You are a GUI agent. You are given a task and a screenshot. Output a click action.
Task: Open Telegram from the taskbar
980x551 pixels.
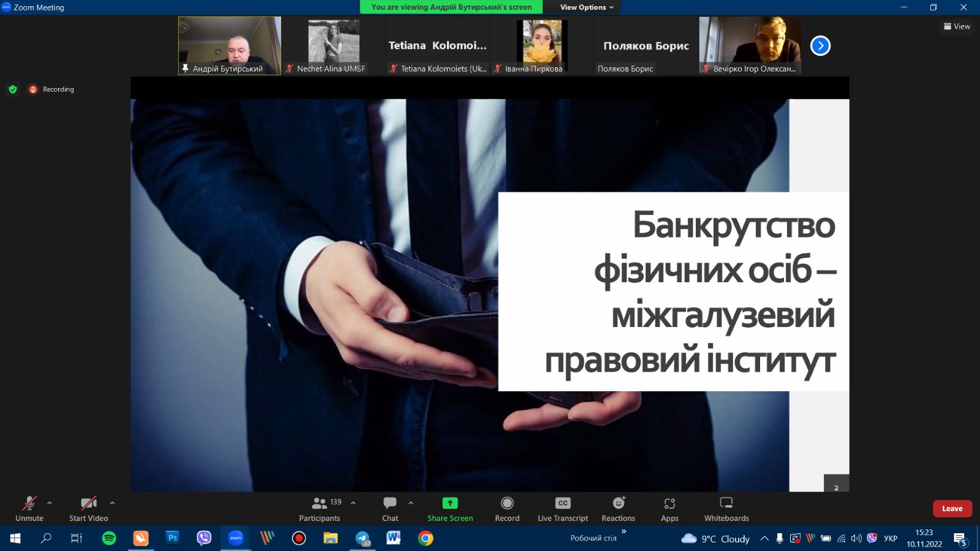coord(363,538)
